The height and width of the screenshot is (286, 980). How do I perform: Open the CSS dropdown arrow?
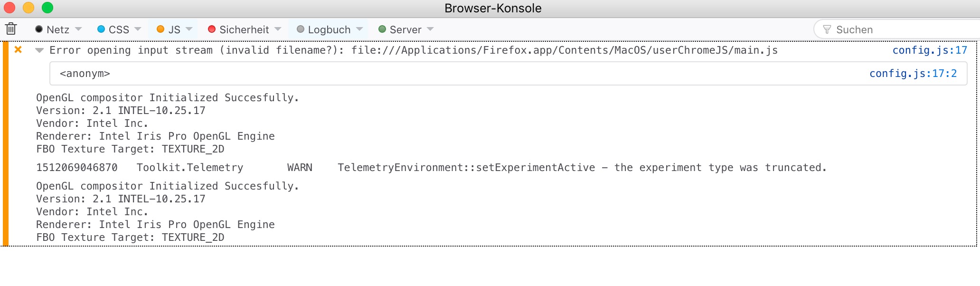point(138,29)
